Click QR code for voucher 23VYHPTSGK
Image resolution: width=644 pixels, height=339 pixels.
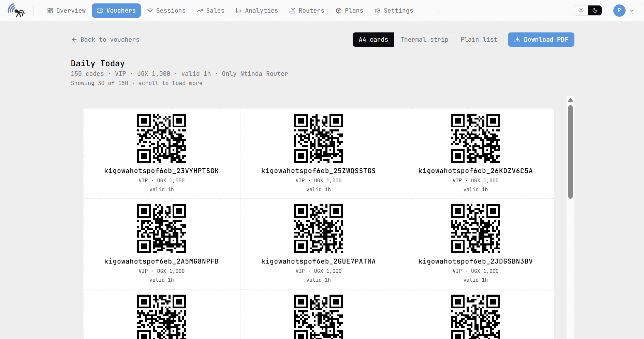tap(162, 138)
